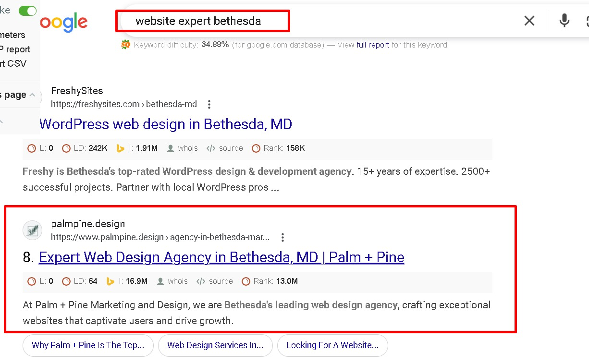Click the LD: 64 metric
The height and width of the screenshot is (364, 589).
click(x=80, y=281)
